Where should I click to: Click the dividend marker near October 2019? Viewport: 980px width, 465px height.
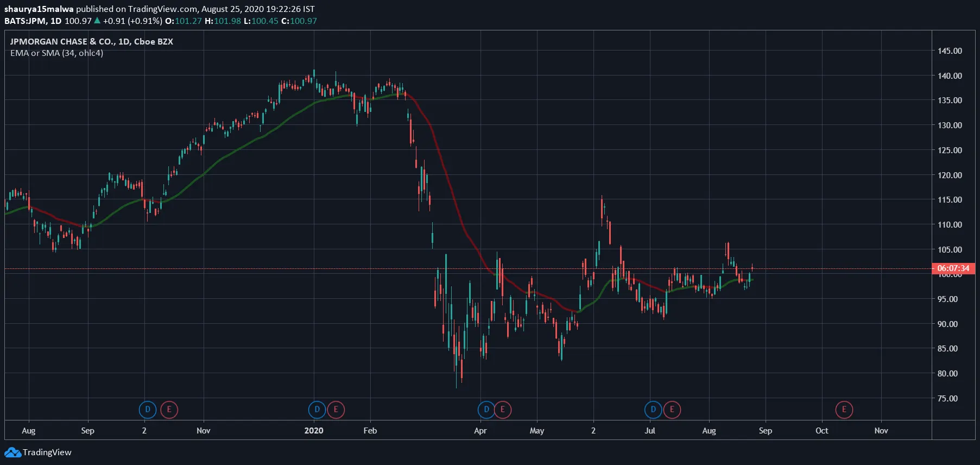(x=148, y=410)
